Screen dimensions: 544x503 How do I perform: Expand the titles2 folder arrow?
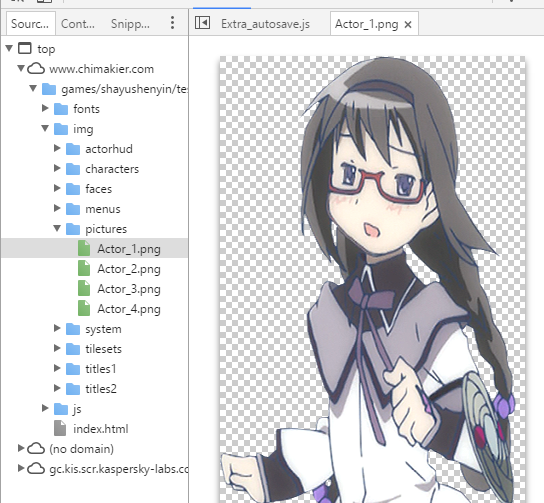(57, 388)
